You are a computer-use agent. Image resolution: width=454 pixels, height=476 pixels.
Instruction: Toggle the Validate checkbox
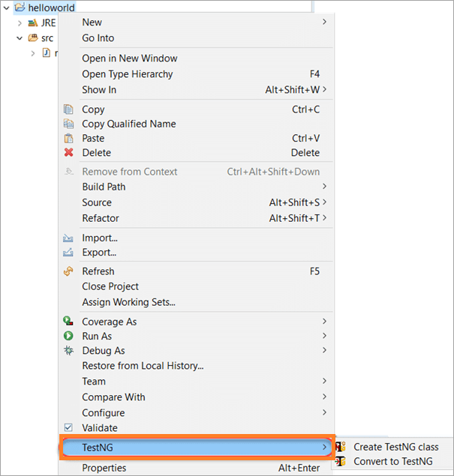pyautogui.click(x=68, y=428)
